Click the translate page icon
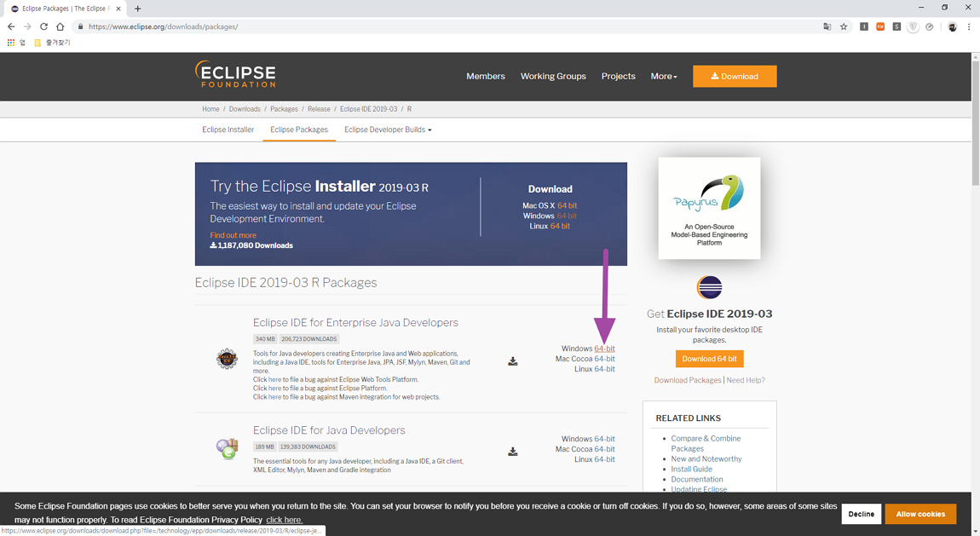 tap(827, 27)
